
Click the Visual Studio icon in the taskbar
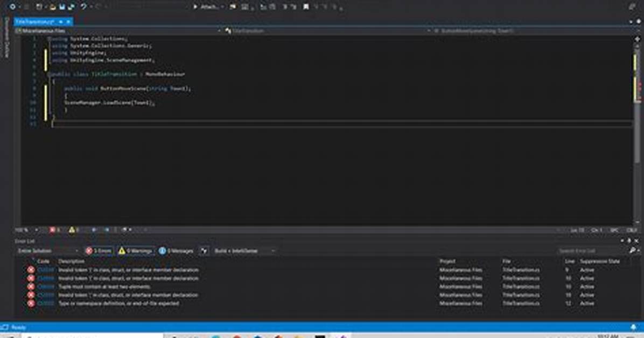coord(341,336)
